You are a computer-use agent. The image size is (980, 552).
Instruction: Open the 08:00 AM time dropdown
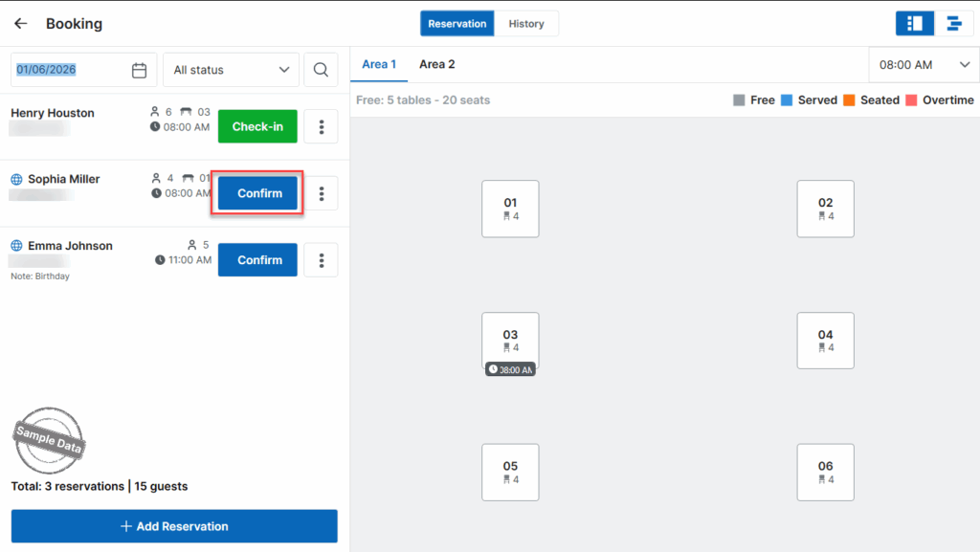(923, 65)
